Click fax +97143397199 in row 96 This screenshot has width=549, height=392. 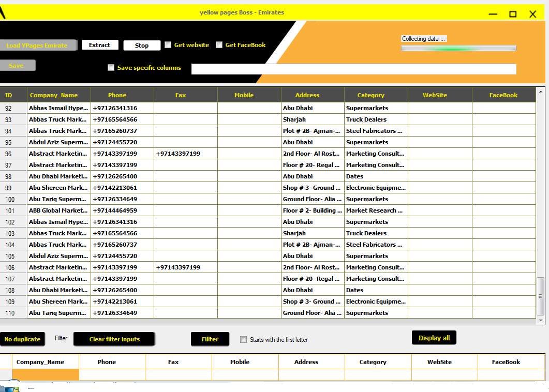click(186, 154)
